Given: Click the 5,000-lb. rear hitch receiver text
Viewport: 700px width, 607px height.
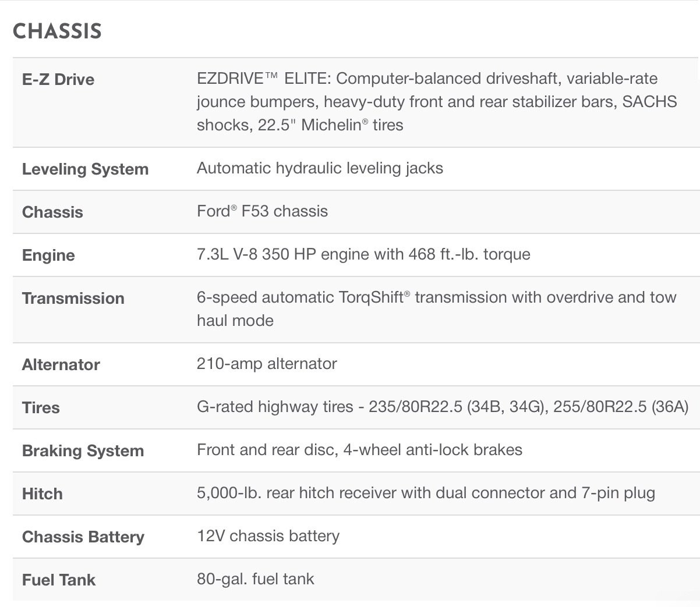Looking at the screenshot, I should coord(426,493).
